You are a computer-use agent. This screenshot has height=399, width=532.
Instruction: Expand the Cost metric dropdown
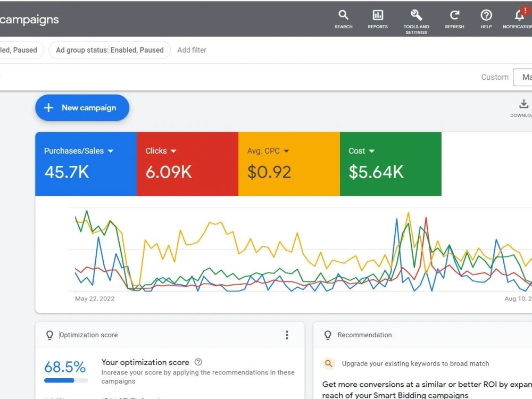click(371, 151)
